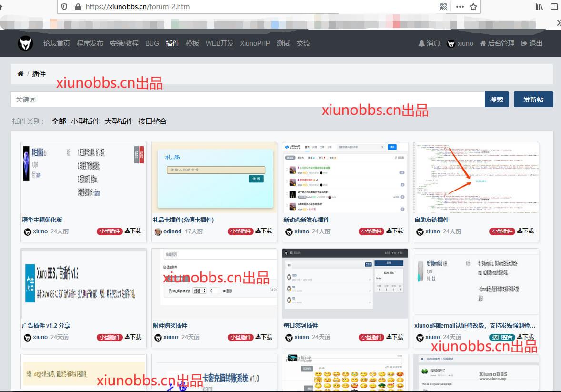Open 广告插件 v1.2 preview thumbnail
Image resolution: width=561 pixels, height=392 pixels.
(x=84, y=283)
